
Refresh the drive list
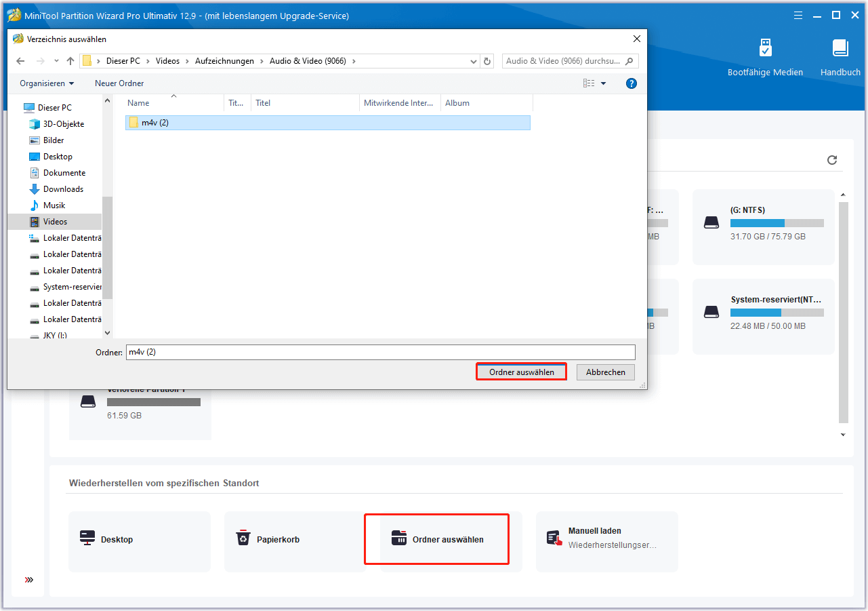[x=832, y=160]
